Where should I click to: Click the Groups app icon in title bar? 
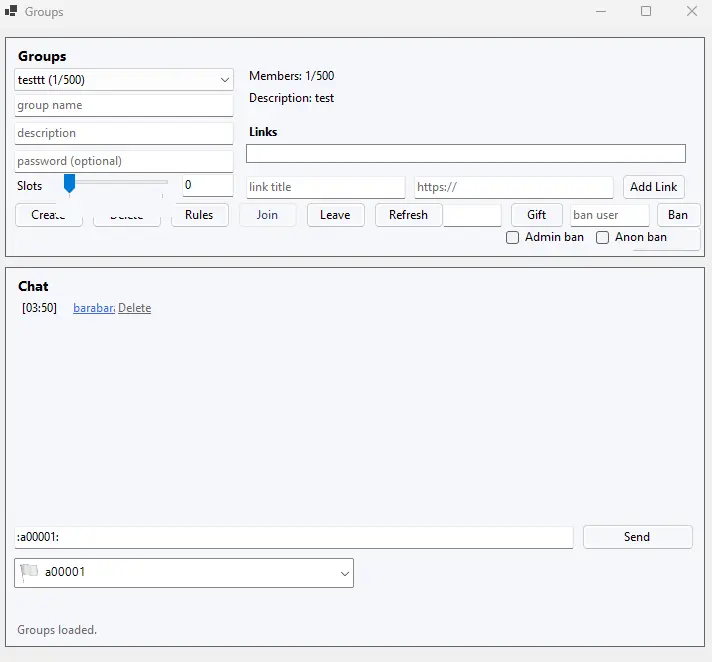coord(11,12)
